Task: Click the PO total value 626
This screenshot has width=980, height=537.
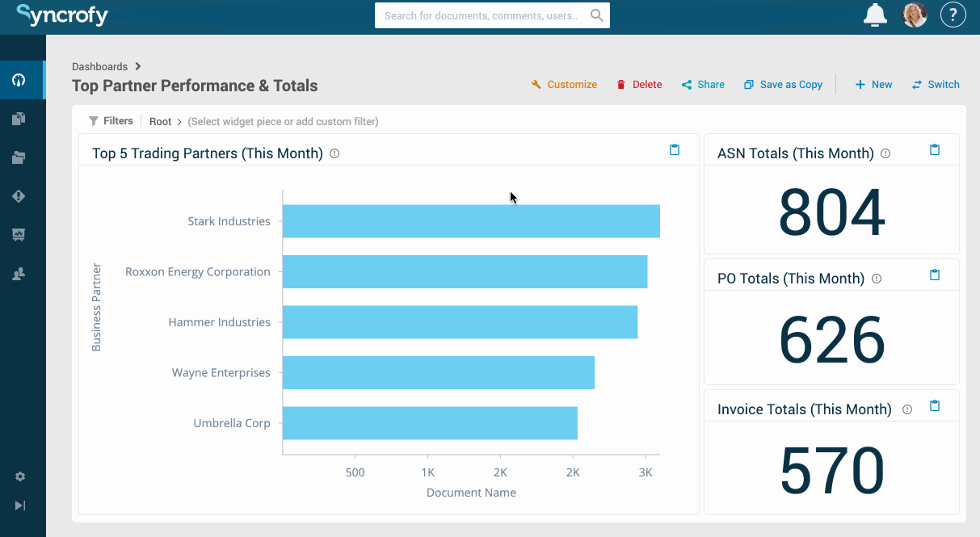Action: [831, 339]
